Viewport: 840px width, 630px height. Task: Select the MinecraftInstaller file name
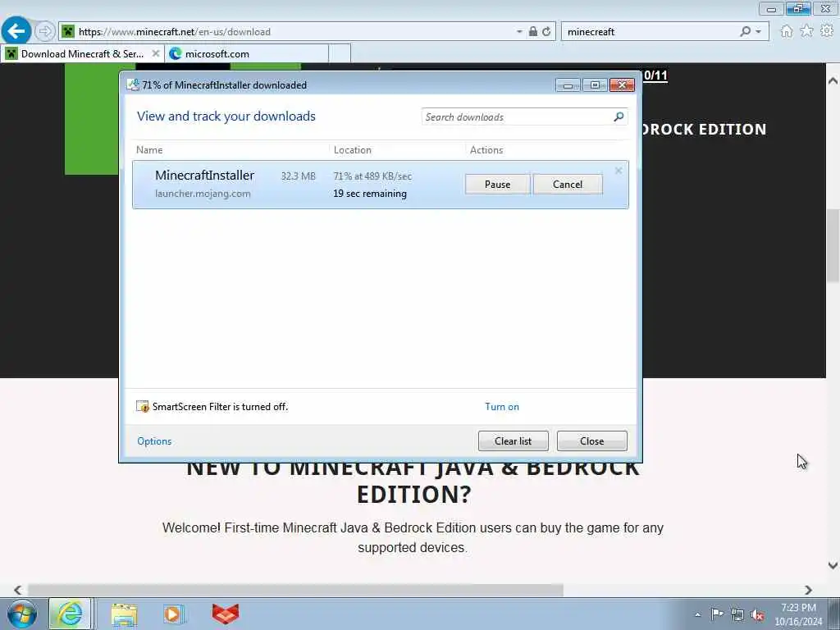coord(204,176)
